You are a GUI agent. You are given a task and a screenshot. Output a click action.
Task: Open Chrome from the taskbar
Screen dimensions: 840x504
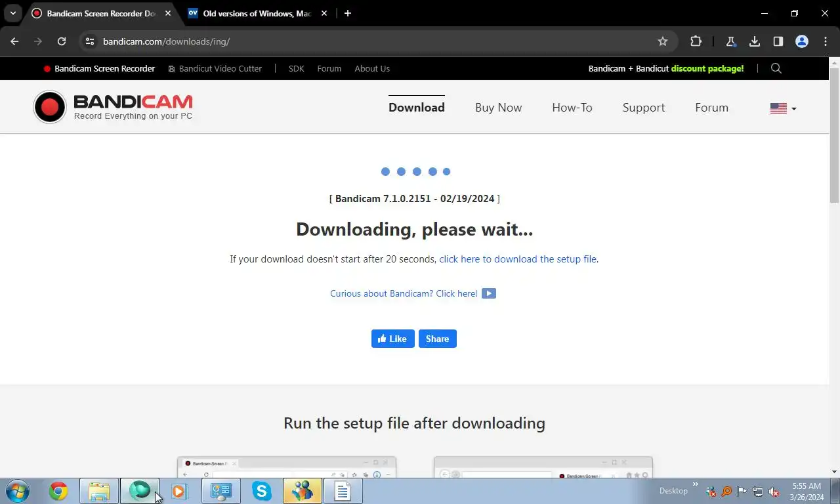(58, 491)
